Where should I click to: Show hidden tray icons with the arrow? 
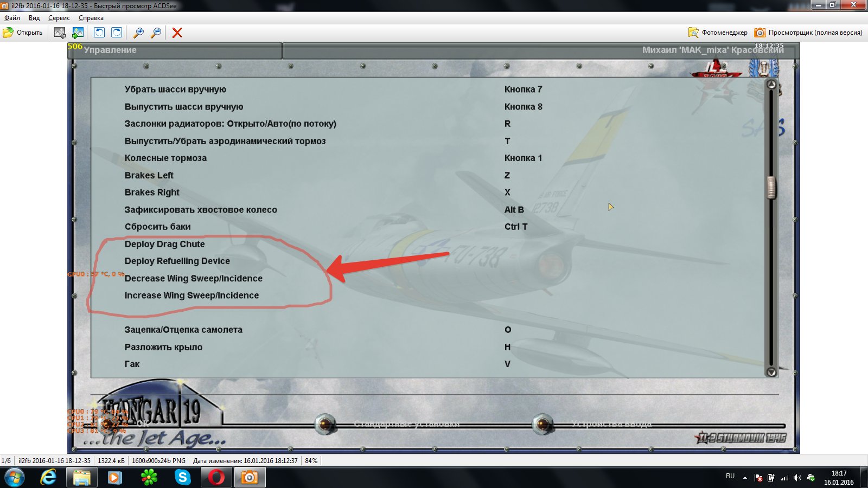click(745, 478)
